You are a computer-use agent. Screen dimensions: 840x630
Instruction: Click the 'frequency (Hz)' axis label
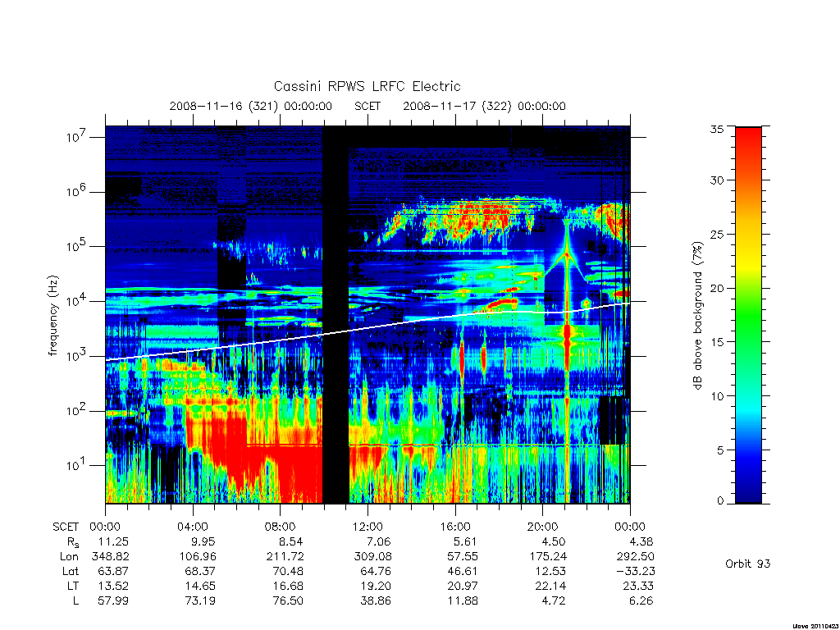[x=52, y=316]
